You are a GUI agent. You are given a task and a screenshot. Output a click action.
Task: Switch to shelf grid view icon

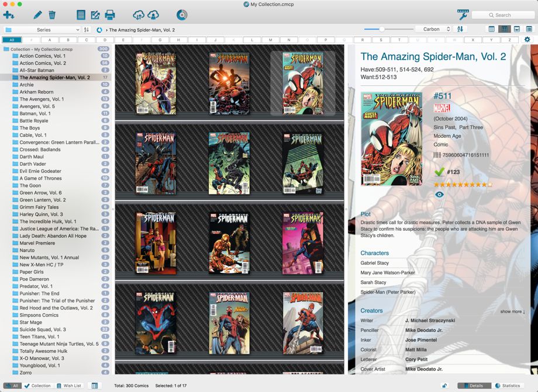504,29
